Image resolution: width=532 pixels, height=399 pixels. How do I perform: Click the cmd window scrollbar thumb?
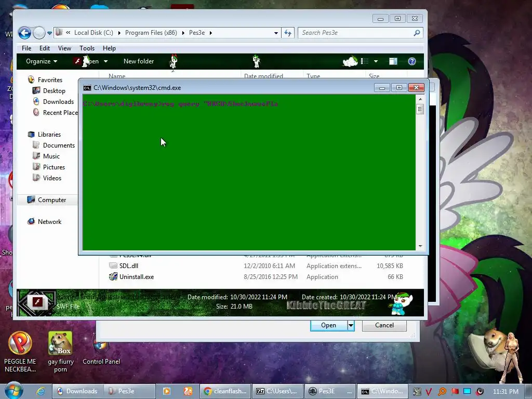coord(420,109)
